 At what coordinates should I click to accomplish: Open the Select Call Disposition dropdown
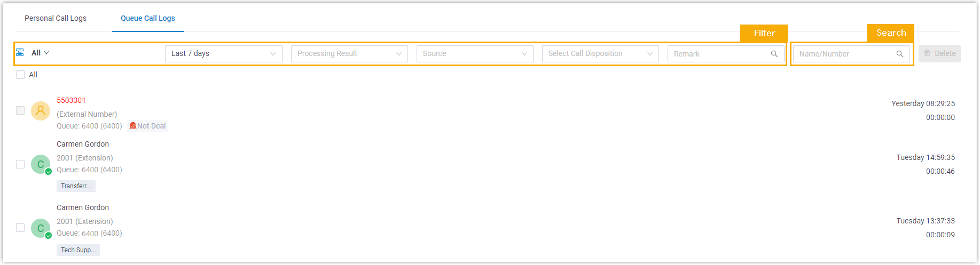(600, 54)
